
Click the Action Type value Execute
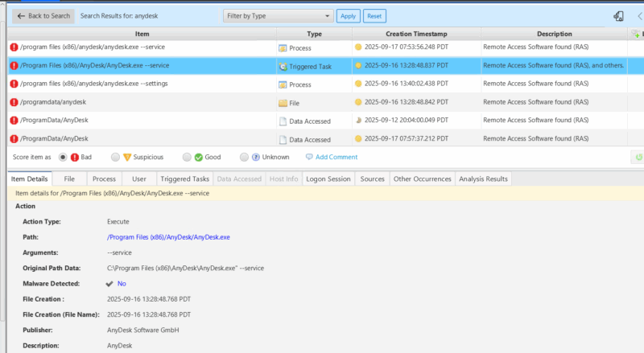(118, 222)
